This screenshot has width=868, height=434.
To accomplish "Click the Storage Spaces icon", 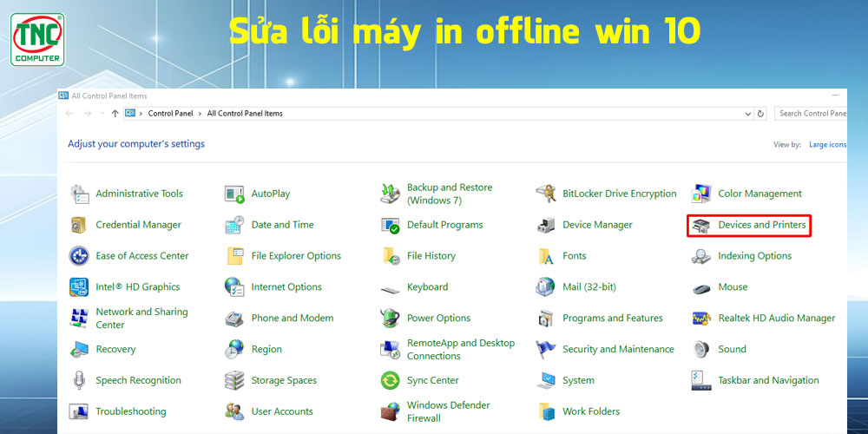I will pos(234,380).
